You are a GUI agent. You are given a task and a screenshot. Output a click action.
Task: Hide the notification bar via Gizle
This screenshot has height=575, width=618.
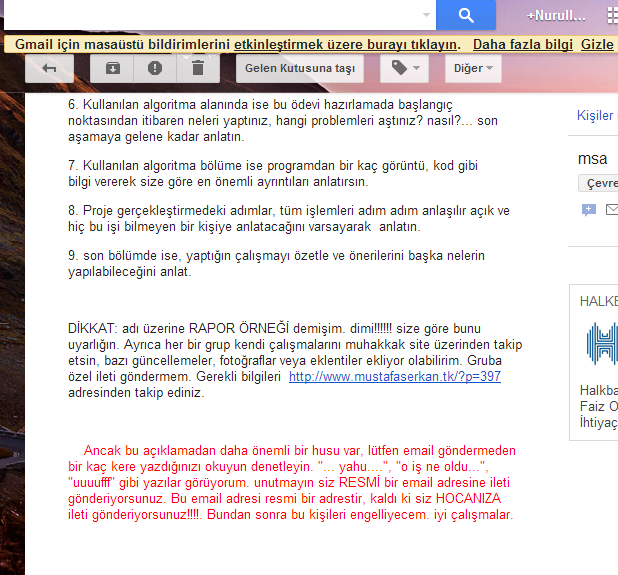597,45
